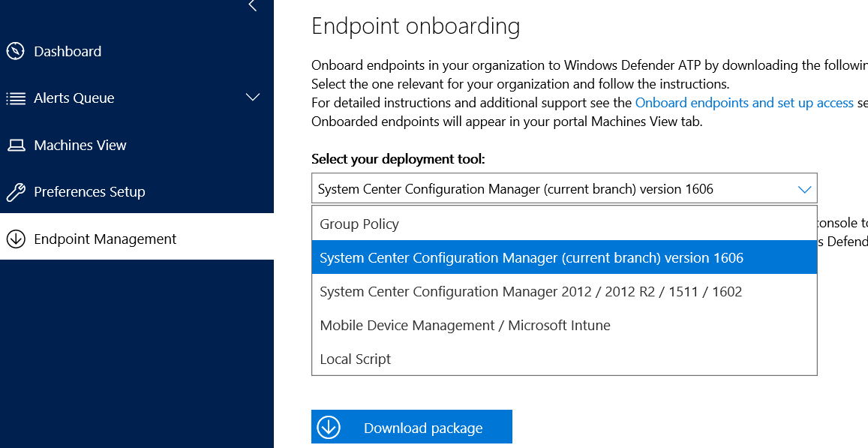Click the Endpoint Management download-circle icon
The width and height of the screenshot is (868, 448).
[16, 239]
